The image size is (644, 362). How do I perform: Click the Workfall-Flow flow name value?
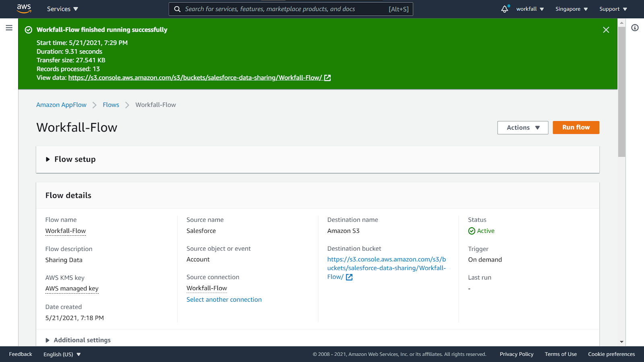[66, 231]
